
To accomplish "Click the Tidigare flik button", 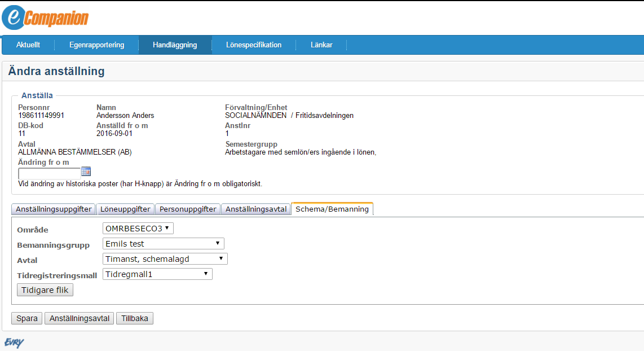I will (45, 290).
